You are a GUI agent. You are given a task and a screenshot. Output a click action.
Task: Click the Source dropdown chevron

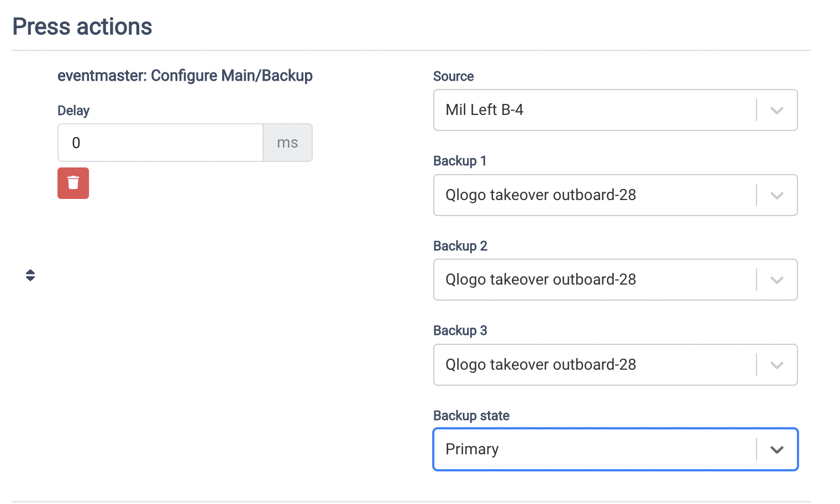pos(776,110)
